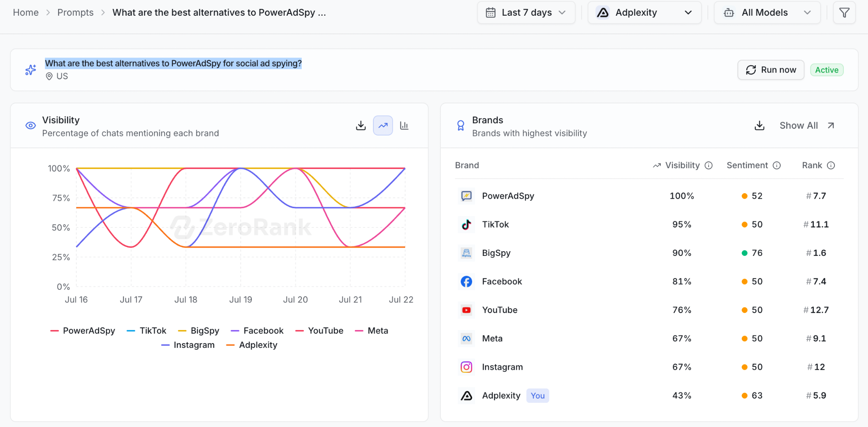This screenshot has width=868, height=427.
Task: Switch Visibility to line chart view
Action: tap(383, 125)
